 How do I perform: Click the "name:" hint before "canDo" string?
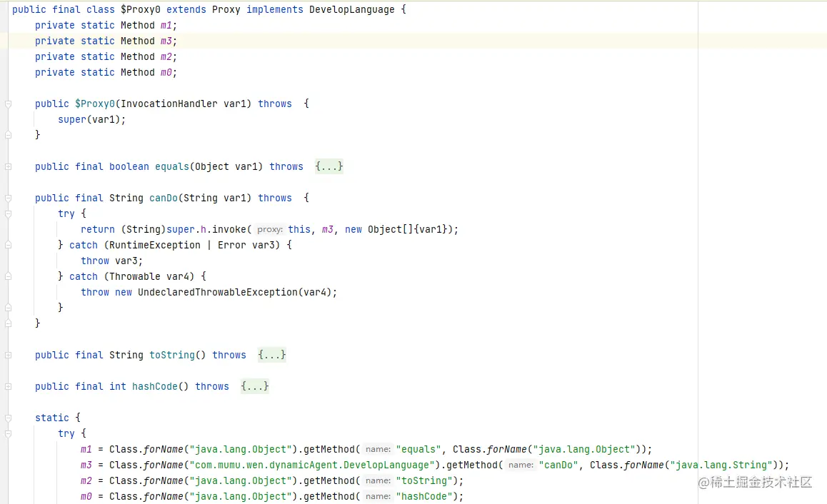[x=521, y=465]
